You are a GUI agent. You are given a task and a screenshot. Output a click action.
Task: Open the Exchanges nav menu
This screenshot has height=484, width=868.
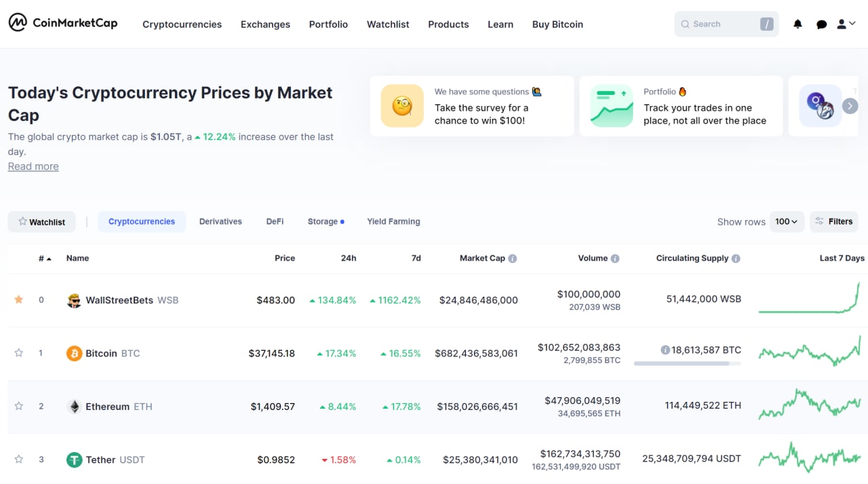(265, 24)
